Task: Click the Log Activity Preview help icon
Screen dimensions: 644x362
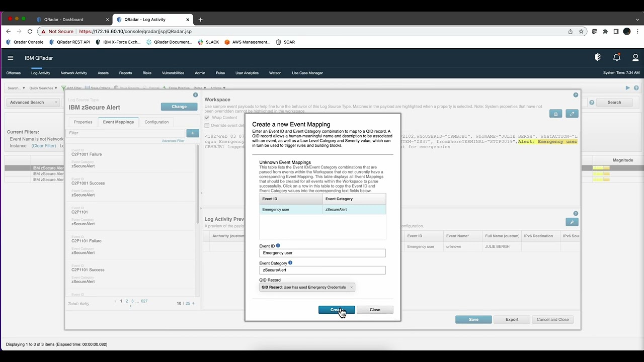Action: click(x=576, y=213)
